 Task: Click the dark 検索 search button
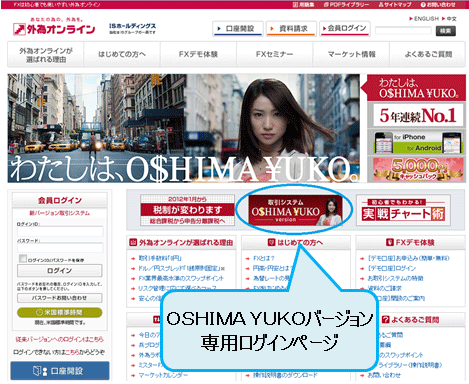446,31
